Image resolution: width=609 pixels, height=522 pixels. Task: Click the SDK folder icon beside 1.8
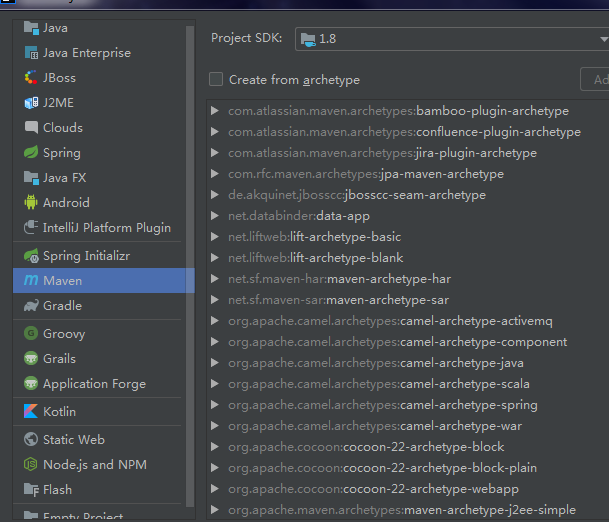pyautogui.click(x=308, y=39)
